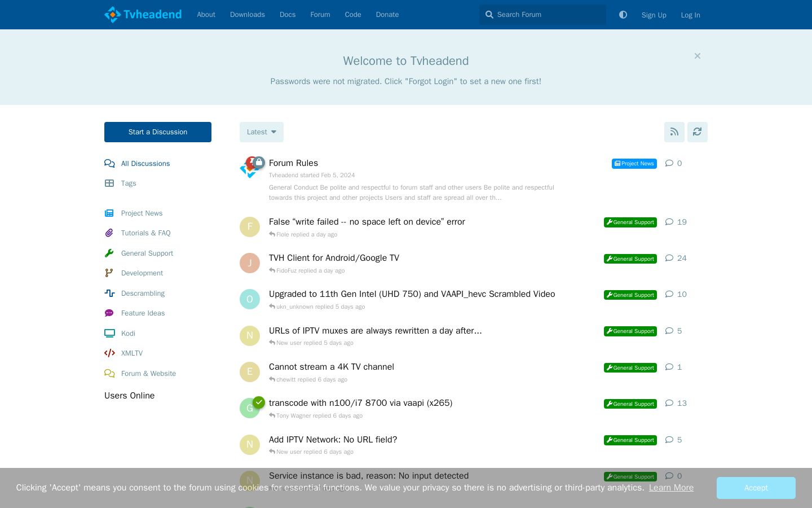Viewport: 812px width, 508px height.
Task: Click the O avatar for VAAPI_hevc thread
Action: pos(250,299)
